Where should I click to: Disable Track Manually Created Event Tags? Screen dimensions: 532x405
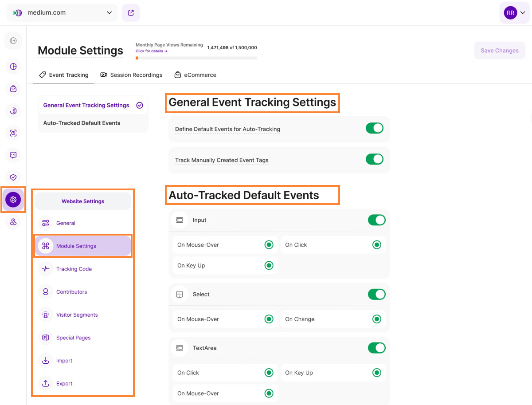374,159
